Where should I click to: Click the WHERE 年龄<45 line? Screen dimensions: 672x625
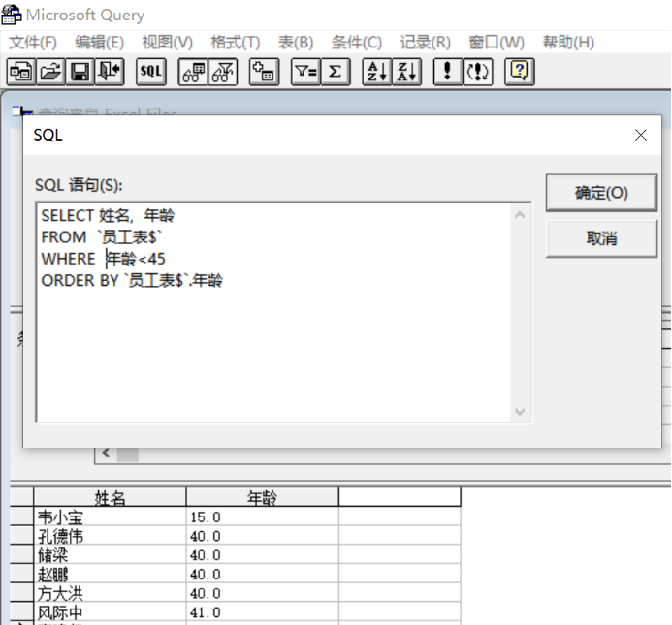pos(104,259)
